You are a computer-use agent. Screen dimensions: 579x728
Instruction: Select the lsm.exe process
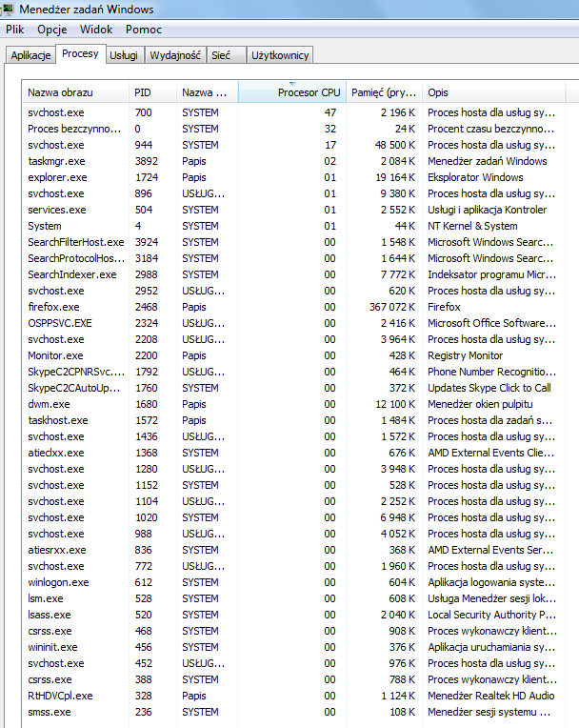[293, 599]
